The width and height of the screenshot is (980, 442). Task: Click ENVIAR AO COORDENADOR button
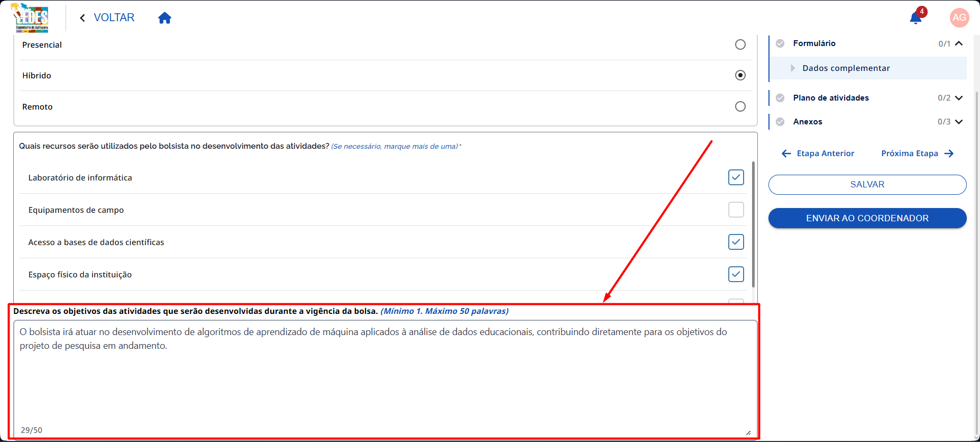(867, 218)
